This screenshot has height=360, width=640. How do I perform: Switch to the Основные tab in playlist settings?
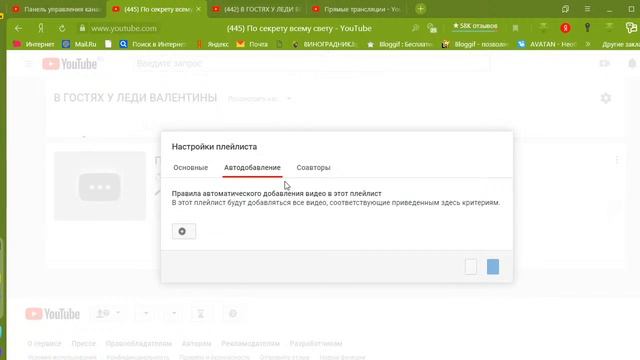[191, 168]
